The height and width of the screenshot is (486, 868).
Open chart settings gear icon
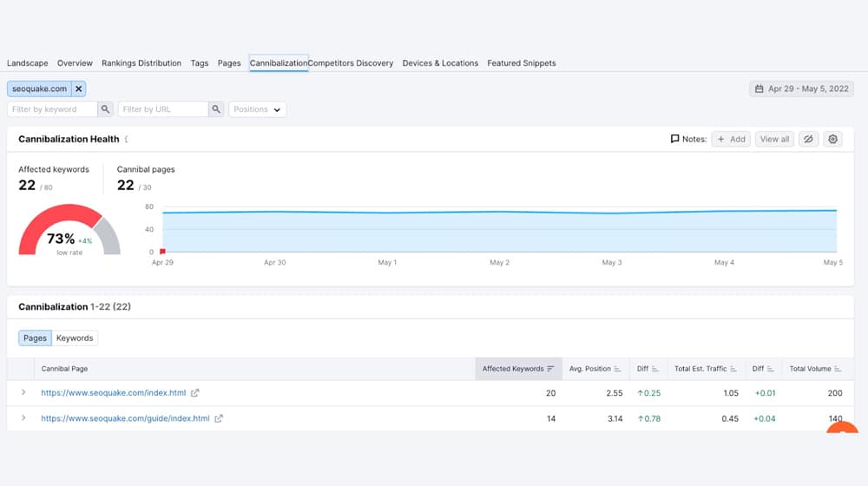pos(832,139)
